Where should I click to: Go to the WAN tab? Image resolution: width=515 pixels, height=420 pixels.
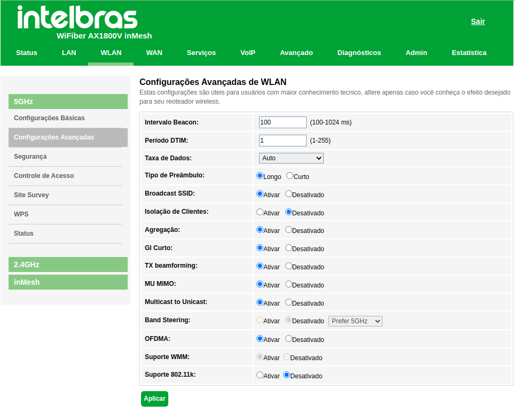pyautogui.click(x=154, y=52)
